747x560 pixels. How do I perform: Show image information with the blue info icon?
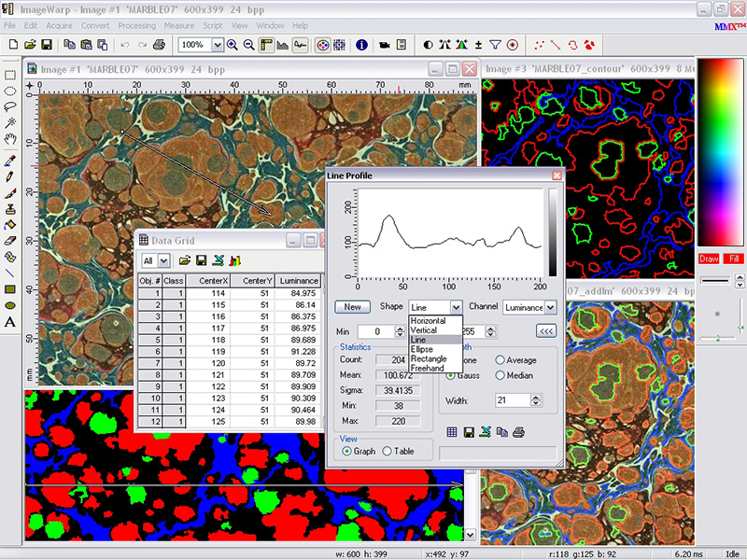(x=361, y=45)
